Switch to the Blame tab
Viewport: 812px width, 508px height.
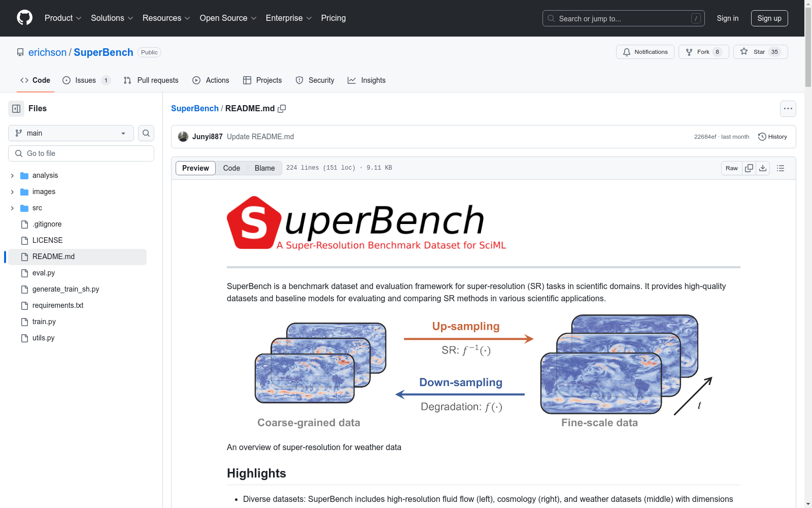tap(264, 168)
